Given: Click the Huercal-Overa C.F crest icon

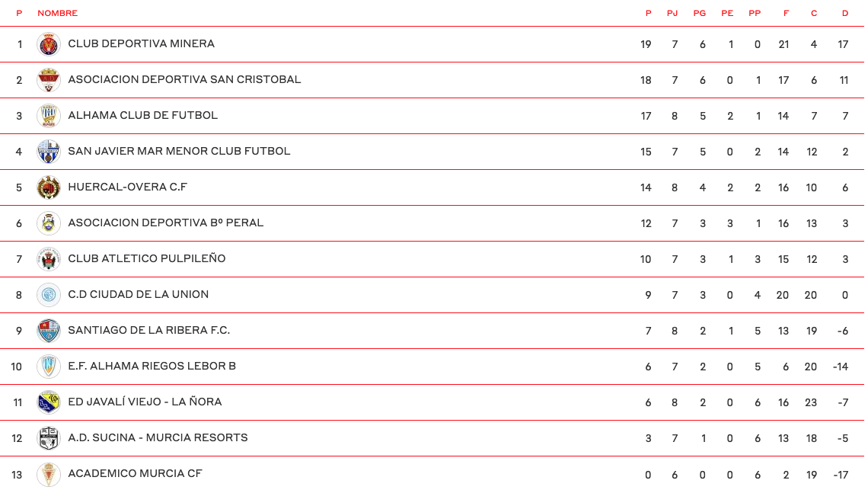Looking at the screenshot, I should [x=49, y=187].
